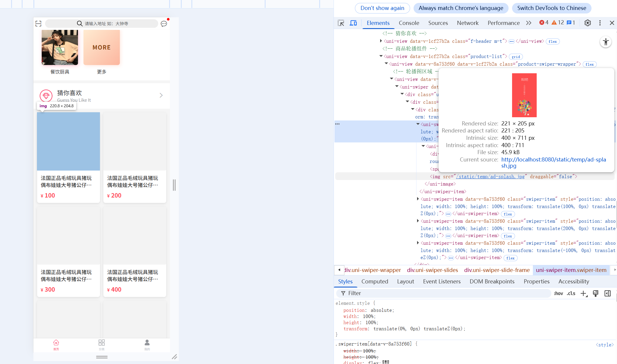
Task: Open the chat message icon
Action: tap(164, 23)
